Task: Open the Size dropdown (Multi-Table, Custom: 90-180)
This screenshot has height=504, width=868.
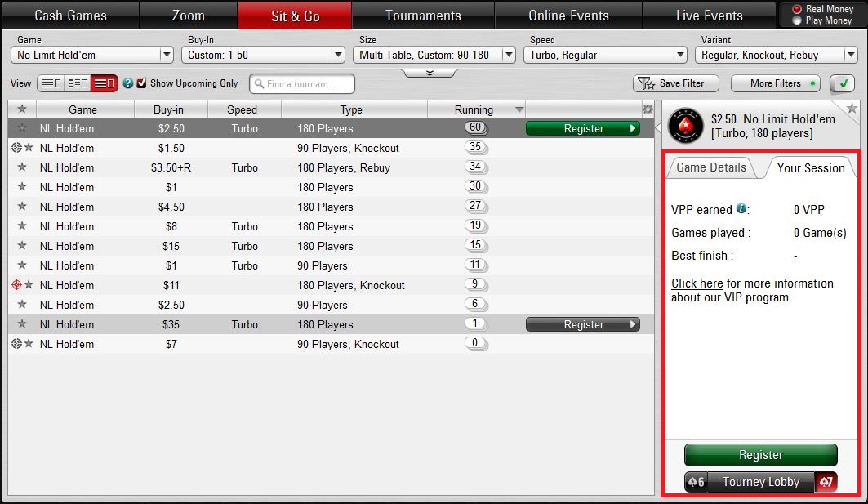Action: [434, 55]
